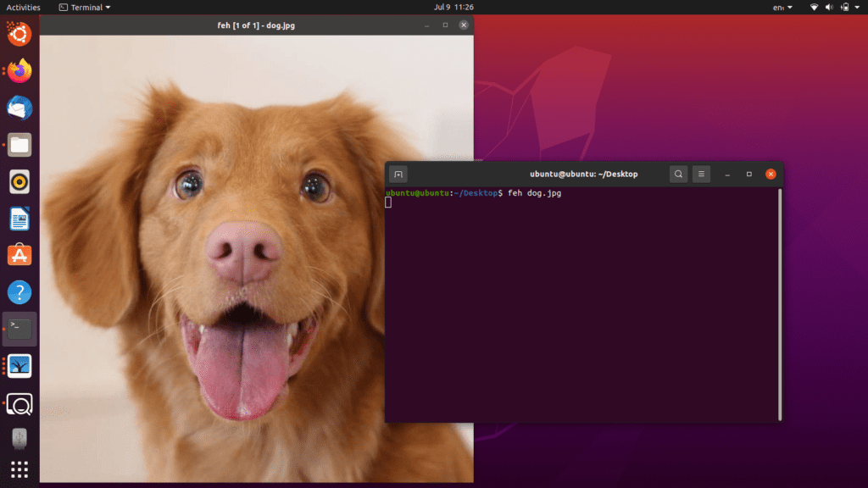Mute audio via the speaker icon

(827, 7)
